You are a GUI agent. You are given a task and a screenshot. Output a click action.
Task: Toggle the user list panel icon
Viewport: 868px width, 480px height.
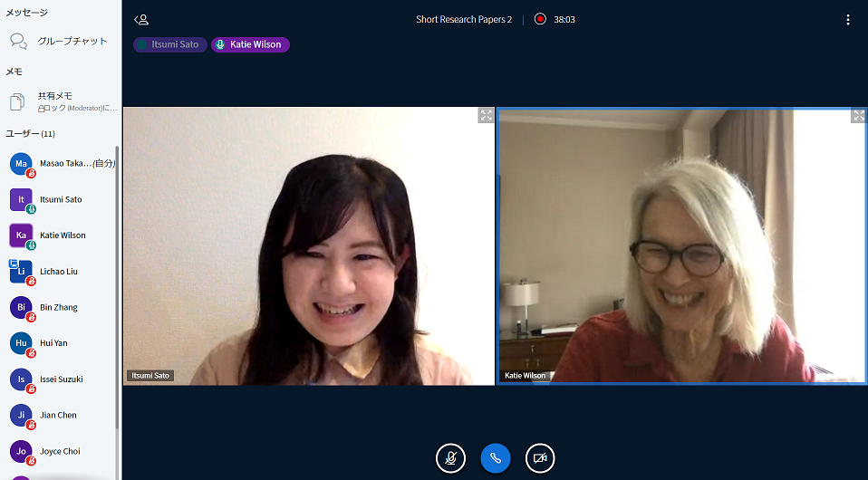click(x=140, y=19)
